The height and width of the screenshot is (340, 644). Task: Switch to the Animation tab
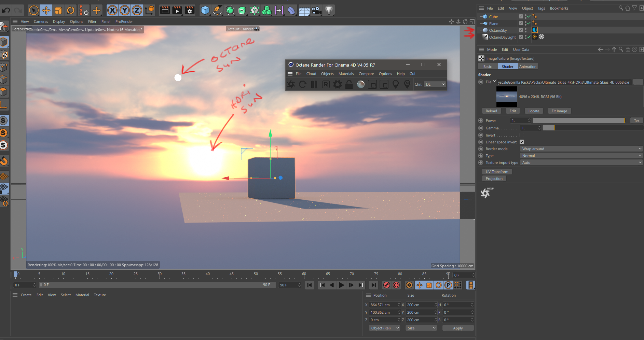[x=528, y=67]
